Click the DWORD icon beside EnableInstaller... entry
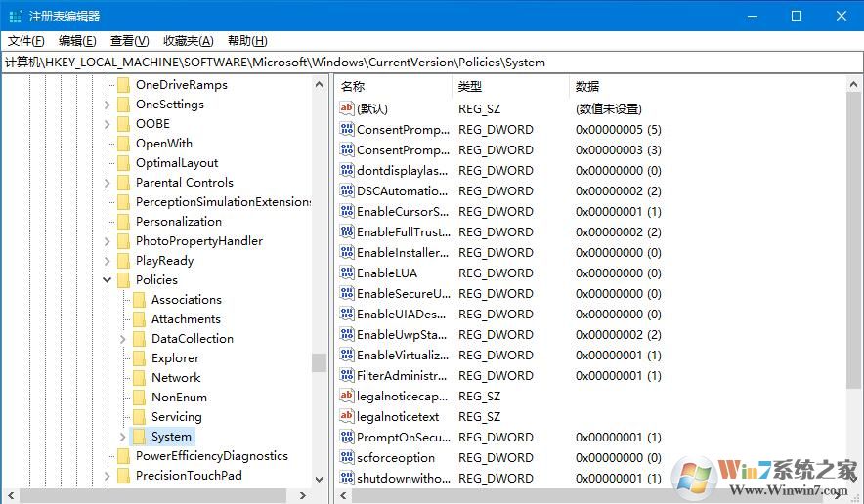 (x=347, y=252)
